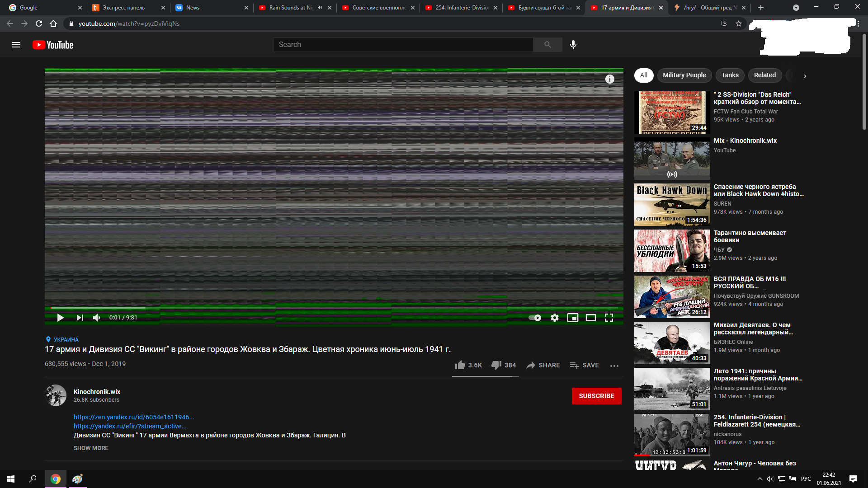Screen dimensions: 868x488
Task: Skip to next video in player
Action: point(80,318)
